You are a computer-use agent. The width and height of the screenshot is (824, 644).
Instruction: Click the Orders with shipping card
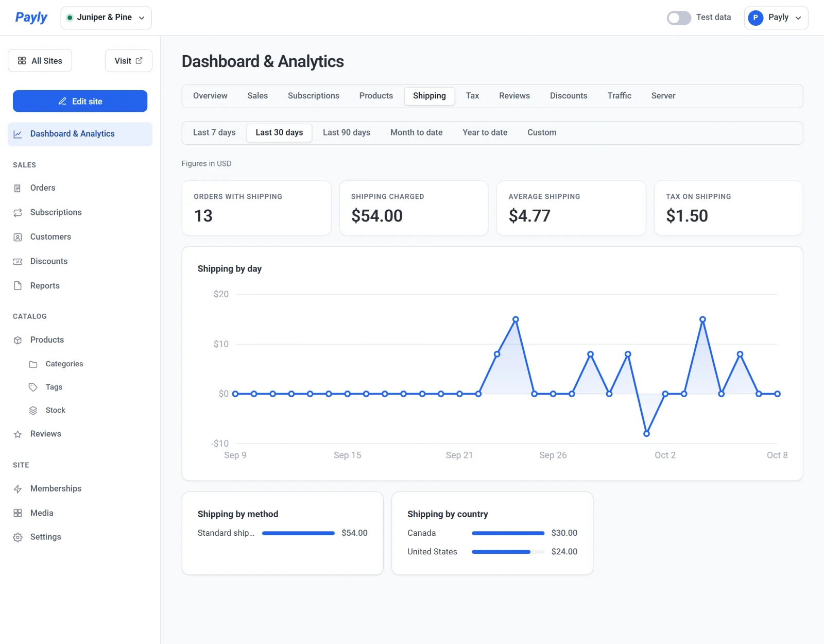(x=256, y=208)
